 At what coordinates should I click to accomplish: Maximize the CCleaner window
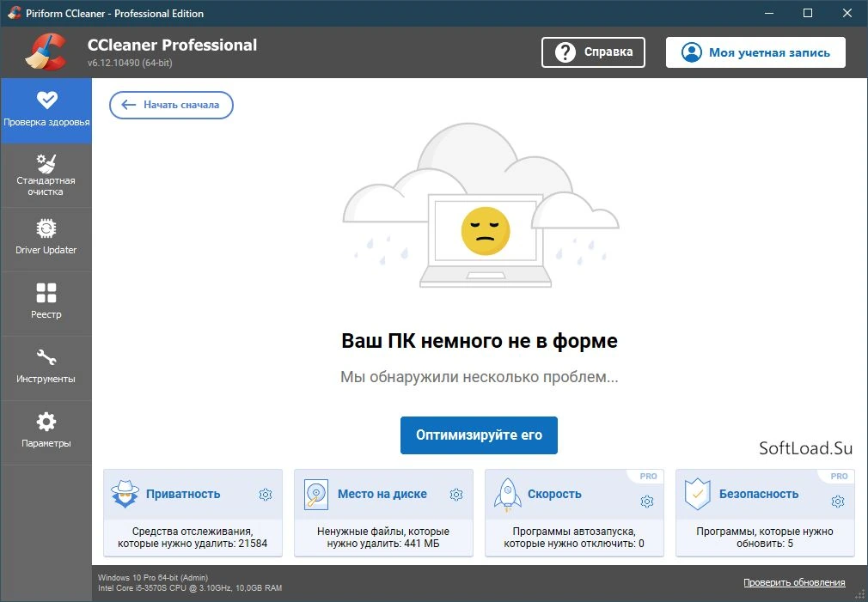[808, 13]
